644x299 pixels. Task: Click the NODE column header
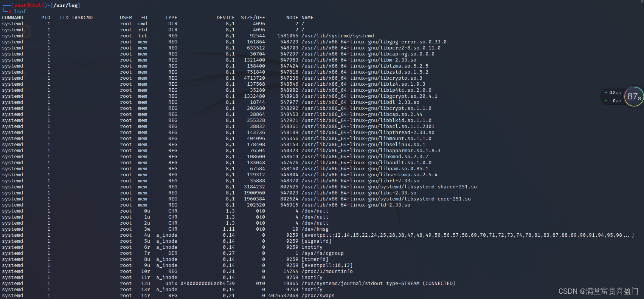(292, 18)
